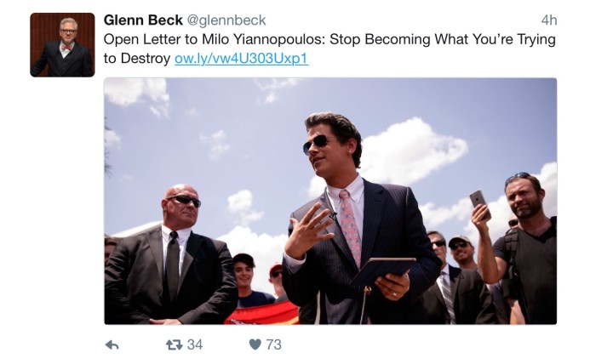Viewport: 613px width, 364px height.
Task: Open the Glenn Beck profile avatar
Action: pos(62,45)
